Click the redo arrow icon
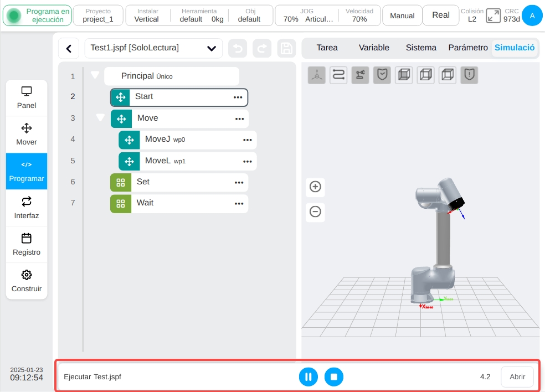This screenshot has width=545, height=392. click(x=262, y=48)
